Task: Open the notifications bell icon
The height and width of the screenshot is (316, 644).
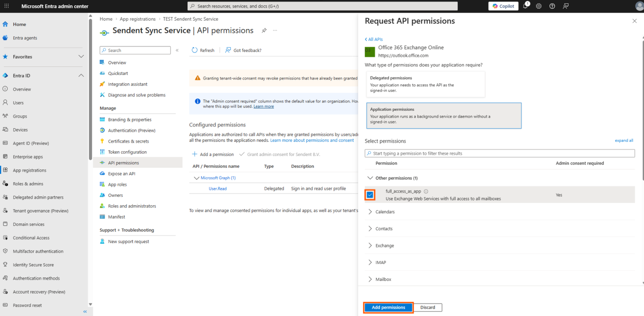Action: pos(525,6)
